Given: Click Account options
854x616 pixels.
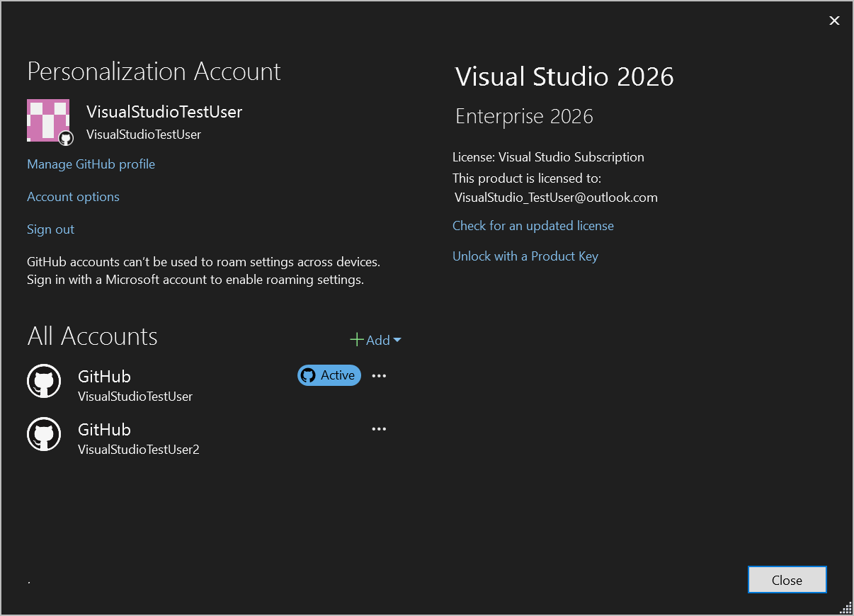Looking at the screenshot, I should (73, 196).
